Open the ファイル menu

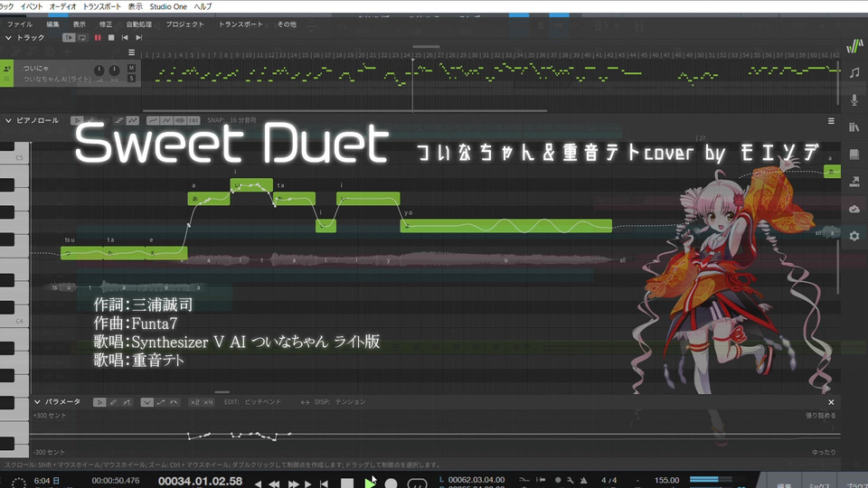(x=19, y=24)
